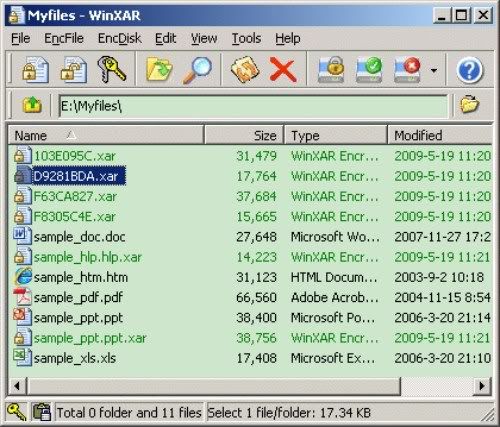500x427 pixels.
Task: Minimize the WinXAR window
Action: click(x=442, y=15)
